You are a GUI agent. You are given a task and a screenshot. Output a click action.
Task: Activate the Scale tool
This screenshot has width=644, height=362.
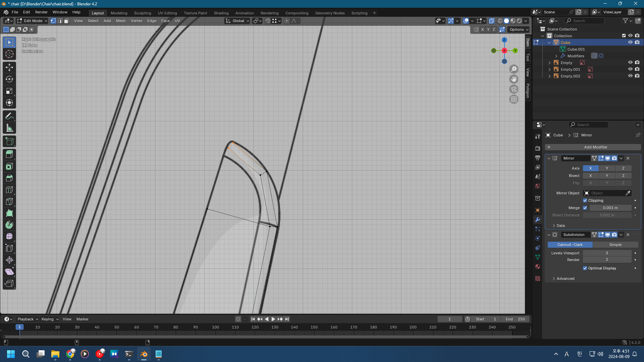pyautogui.click(x=9, y=91)
